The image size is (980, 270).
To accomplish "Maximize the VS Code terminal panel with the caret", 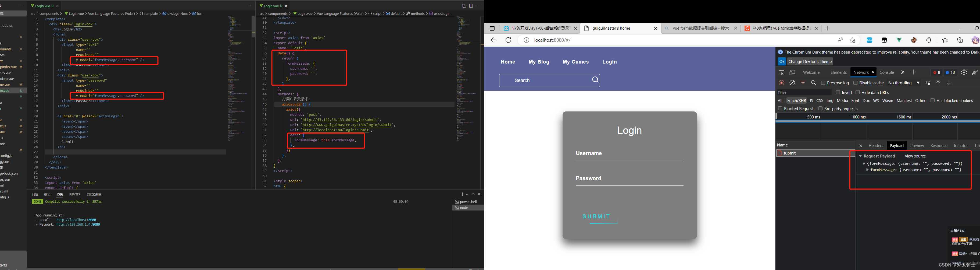I will coord(473,194).
